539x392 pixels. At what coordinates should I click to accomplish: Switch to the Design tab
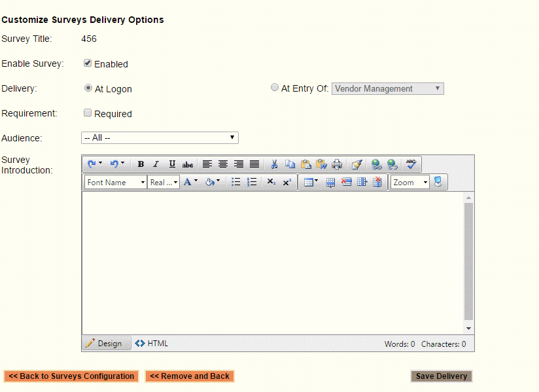(x=105, y=344)
